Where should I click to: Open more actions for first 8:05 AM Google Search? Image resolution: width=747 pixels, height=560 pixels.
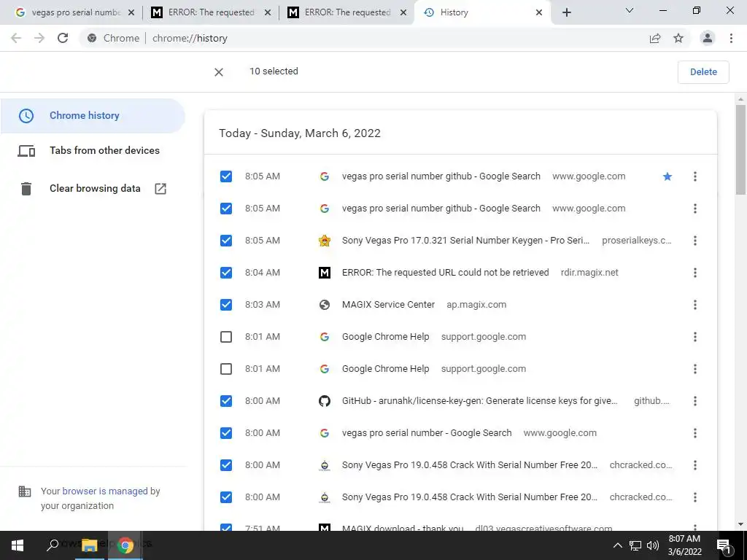(695, 176)
